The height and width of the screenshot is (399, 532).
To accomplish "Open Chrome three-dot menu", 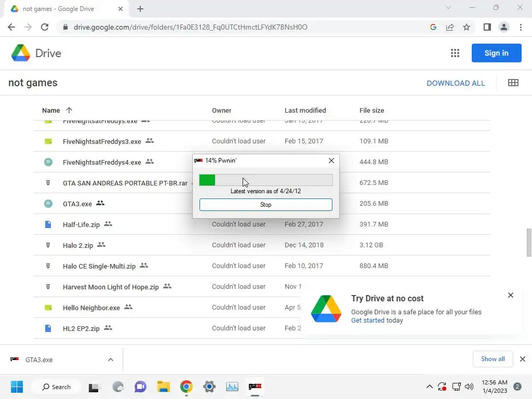I will [521, 27].
